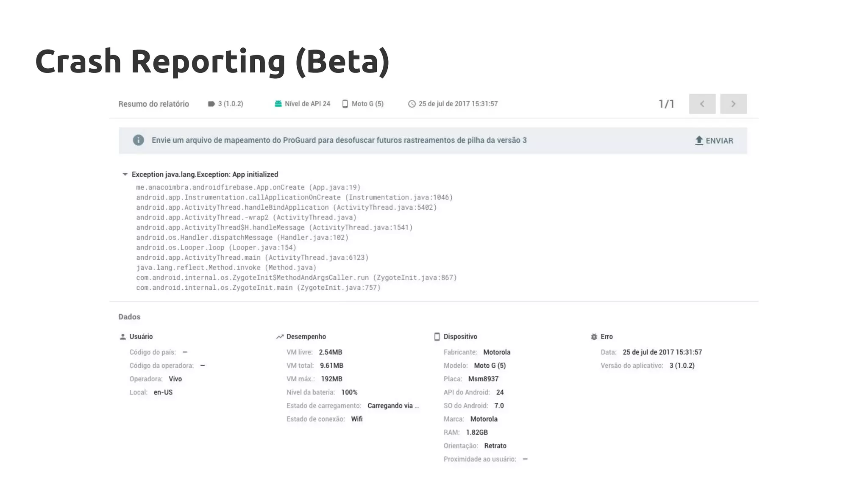Click the 'Vivo' operadora value
Image resolution: width=868 pixels, height=488 pixels.
(175, 379)
